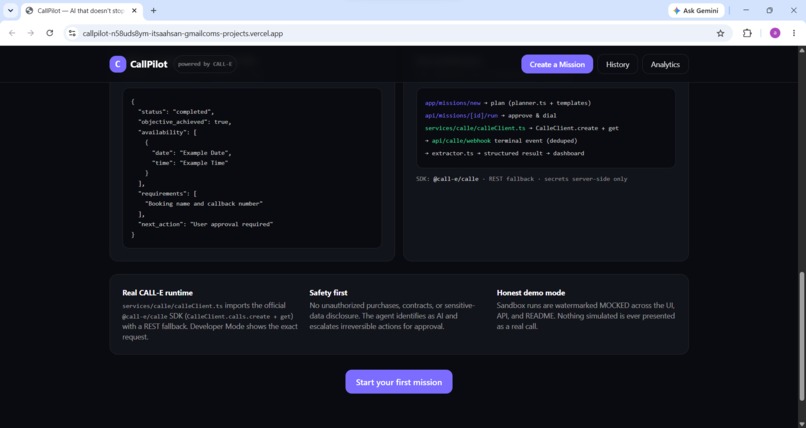Click api/missions/[id]/run path text

coord(461,116)
